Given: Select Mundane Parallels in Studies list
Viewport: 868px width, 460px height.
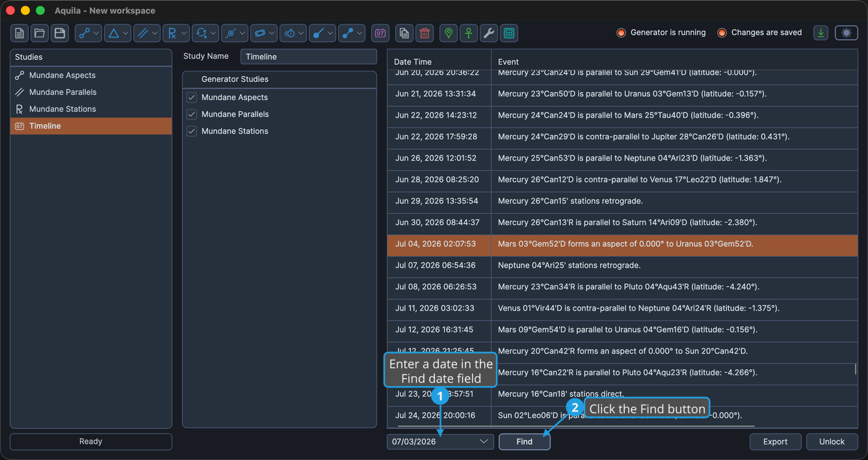Looking at the screenshot, I should click(x=91, y=92).
